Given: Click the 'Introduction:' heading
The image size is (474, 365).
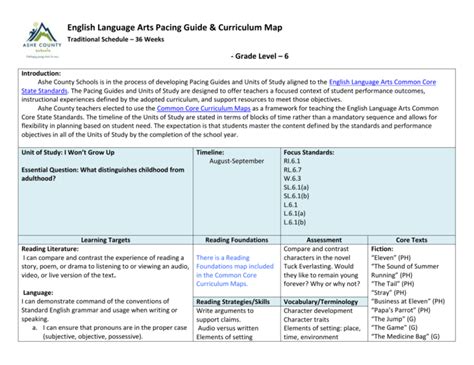Looking at the screenshot, I should (41, 73).
